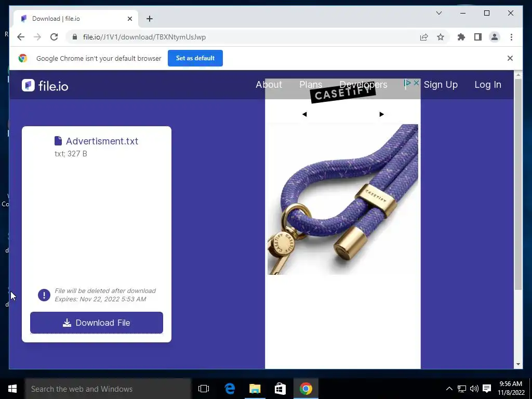Image resolution: width=532 pixels, height=399 pixels.
Task: Show next ad slide with right arrow
Action: click(381, 114)
